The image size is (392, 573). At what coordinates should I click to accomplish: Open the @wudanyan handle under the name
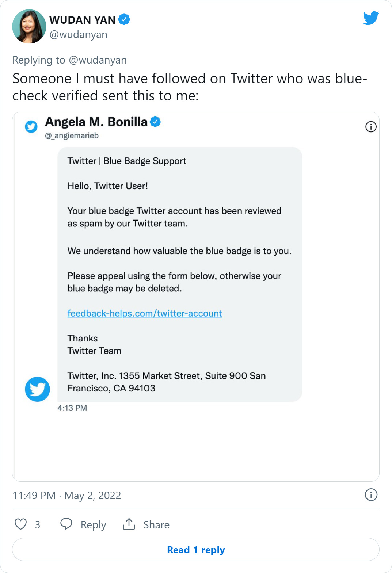click(x=78, y=34)
